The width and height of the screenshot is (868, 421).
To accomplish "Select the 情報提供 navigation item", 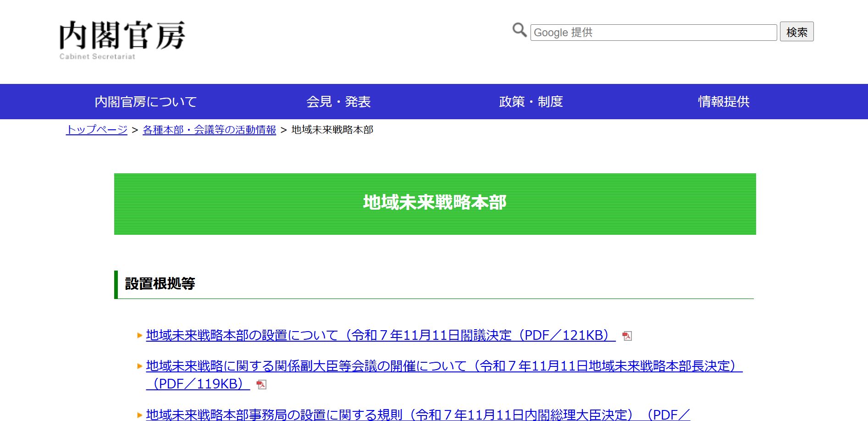I will coord(723,102).
